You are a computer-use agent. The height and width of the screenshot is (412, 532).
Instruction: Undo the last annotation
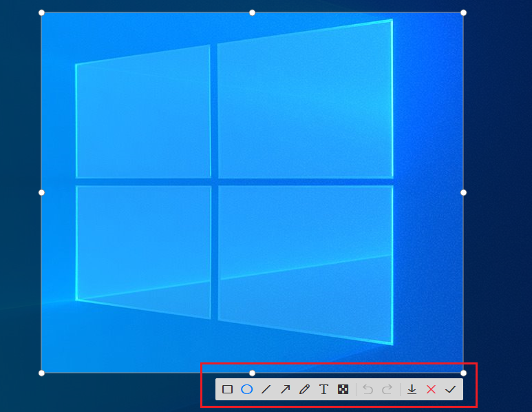pos(368,389)
